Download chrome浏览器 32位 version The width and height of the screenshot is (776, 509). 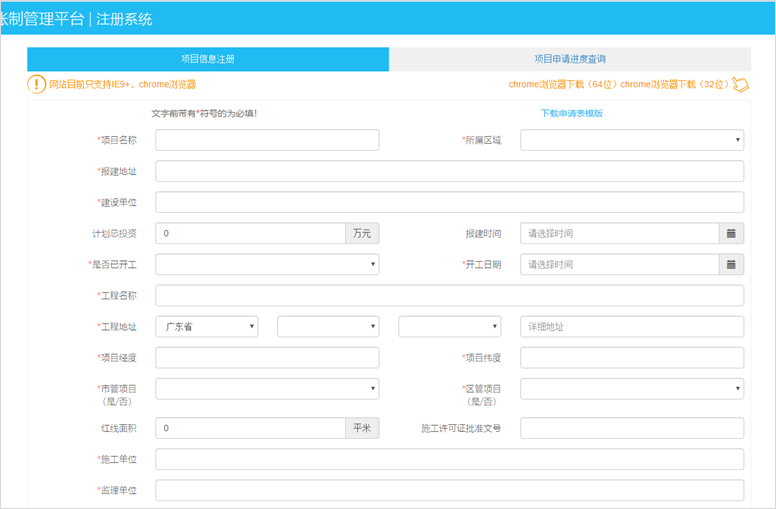pyautogui.click(x=675, y=85)
